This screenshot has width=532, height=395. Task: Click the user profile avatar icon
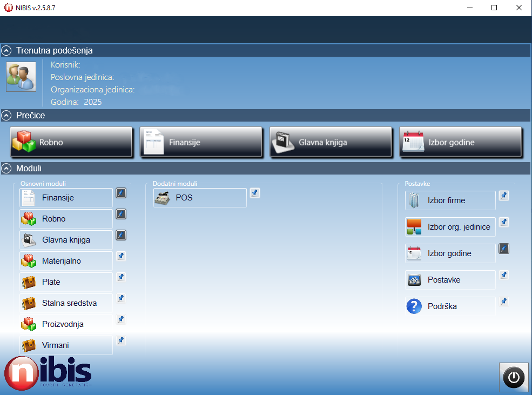point(21,77)
